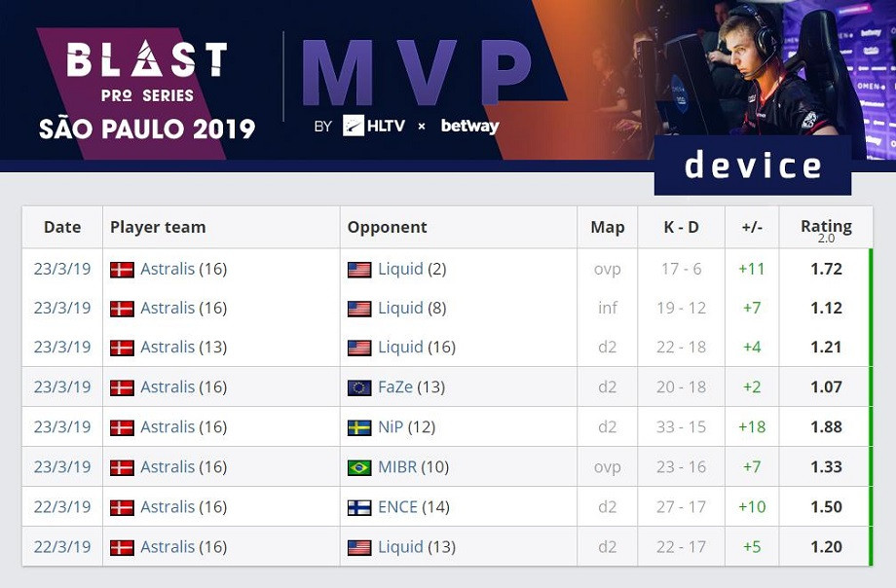The image size is (896, 588).
Task: Open the Astralis (13) team link
Action: tap(183, 347)
